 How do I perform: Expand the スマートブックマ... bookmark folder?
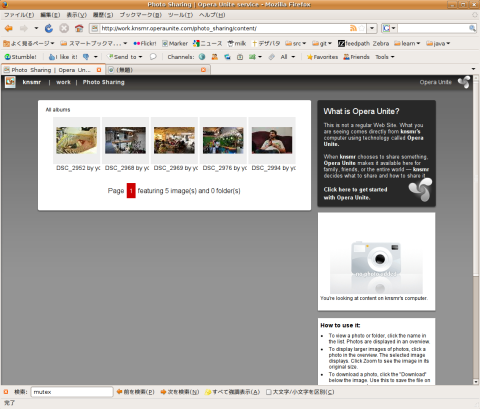coord(94,43)
